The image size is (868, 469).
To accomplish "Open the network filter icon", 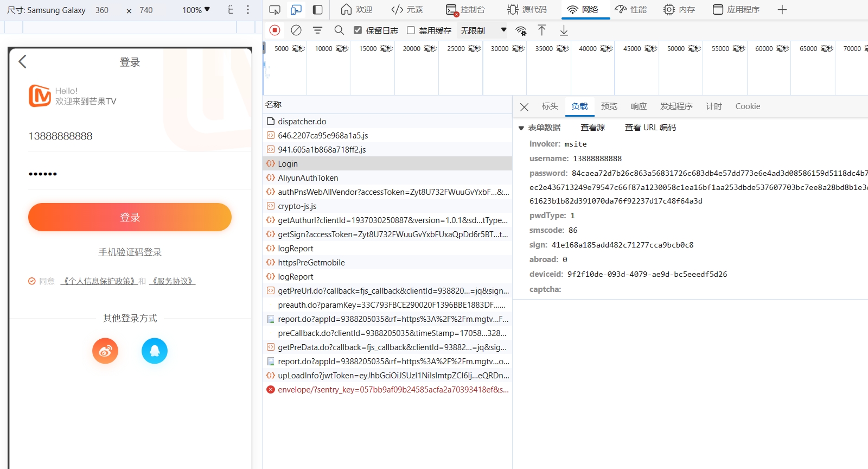I will pos(318,30).
